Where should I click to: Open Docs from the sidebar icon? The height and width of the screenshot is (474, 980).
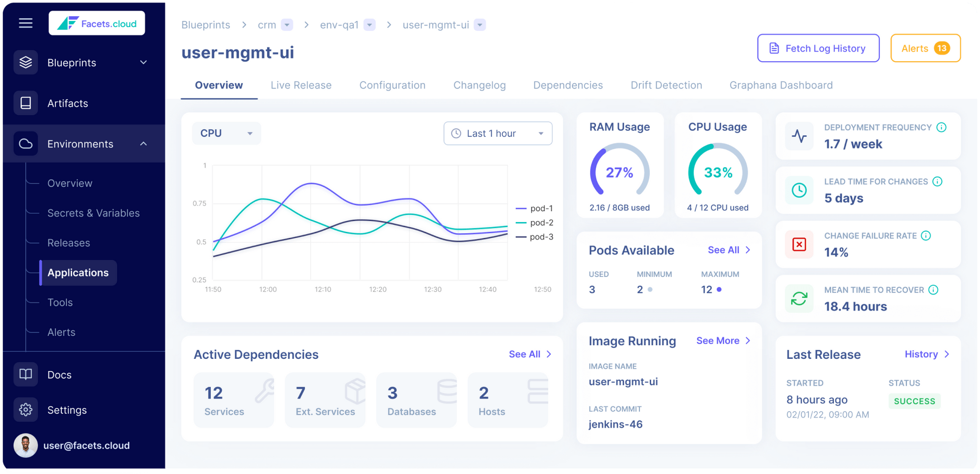coord(25,374)
